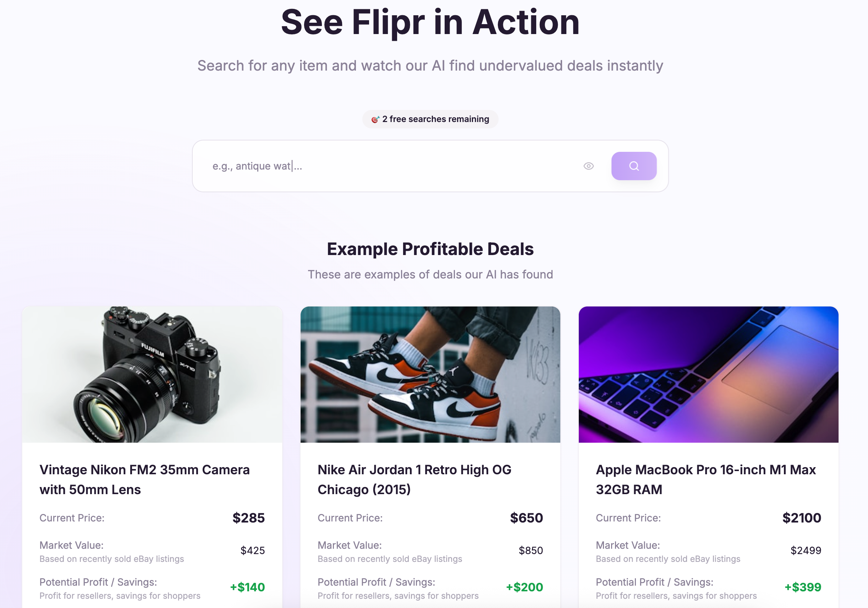
Task: Open the MacBook keyboard product image
Action: [x=708, y=374]
